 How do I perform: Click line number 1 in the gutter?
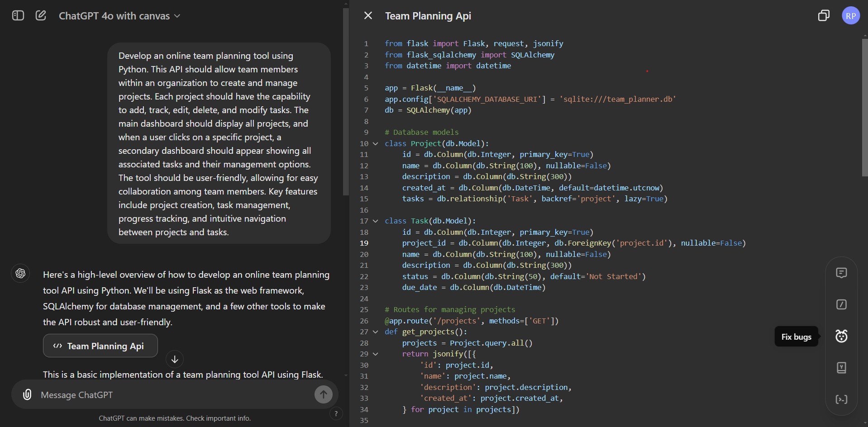pyautogui.click(x=366, y=43)
